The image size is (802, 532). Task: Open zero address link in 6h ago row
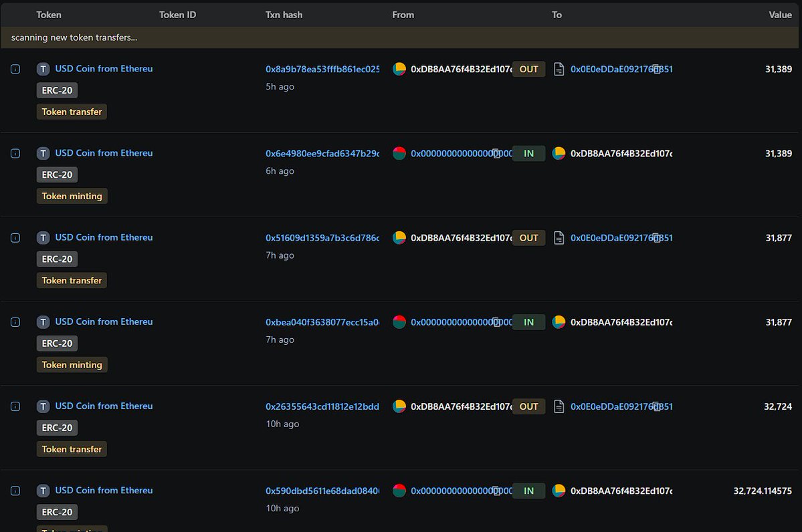coord(462,153)
